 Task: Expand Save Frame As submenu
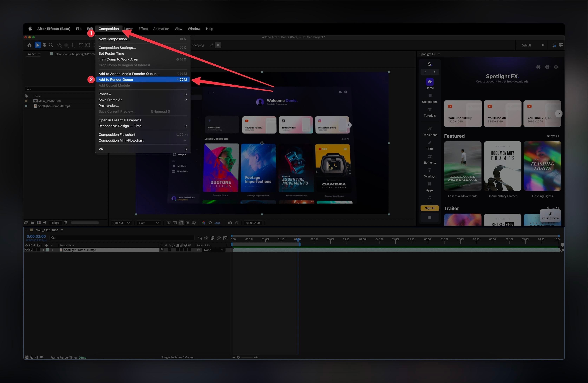(x=143, y=100)
